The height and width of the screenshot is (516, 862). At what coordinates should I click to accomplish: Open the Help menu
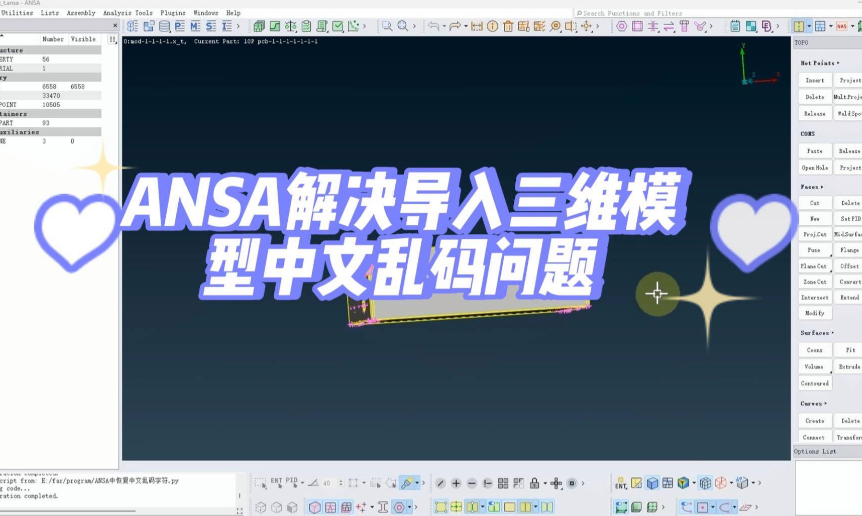pos(233,13)
